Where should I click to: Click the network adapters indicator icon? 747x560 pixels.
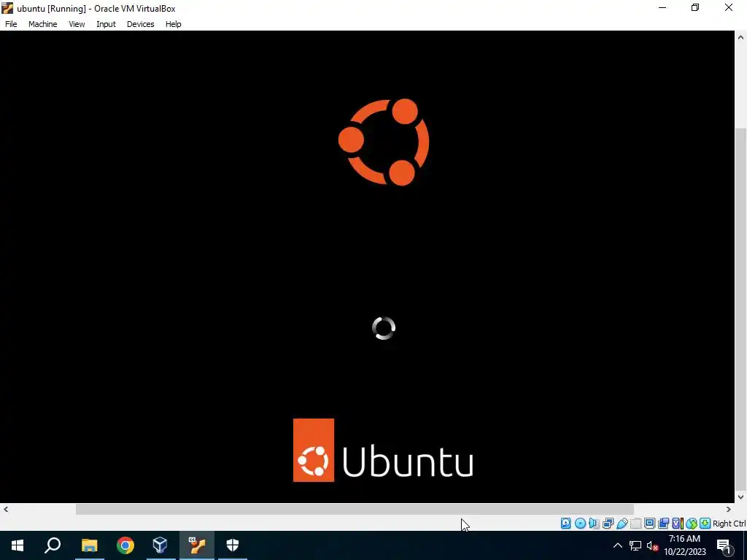608,524
